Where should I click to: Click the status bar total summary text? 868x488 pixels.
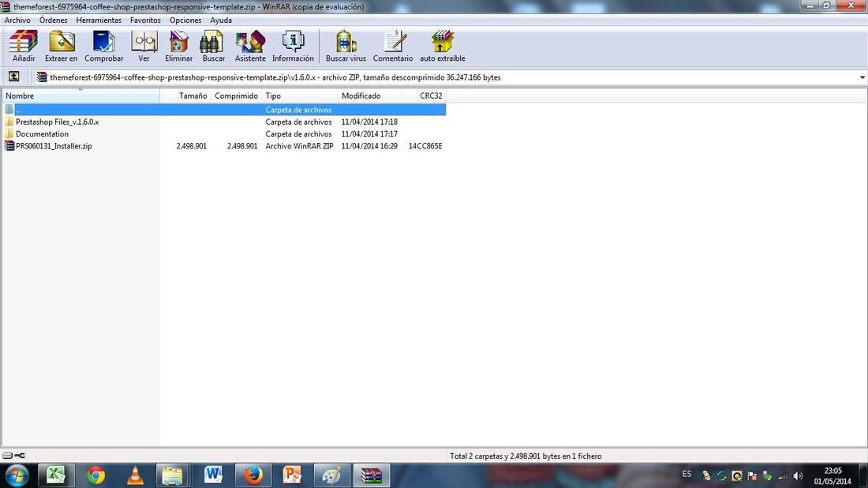[526, 456]
